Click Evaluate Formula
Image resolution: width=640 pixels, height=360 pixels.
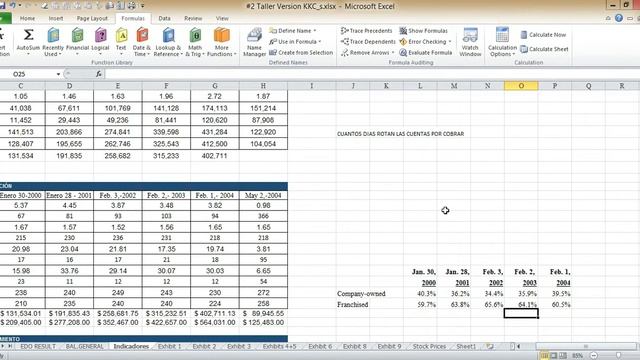pos(426,53)
